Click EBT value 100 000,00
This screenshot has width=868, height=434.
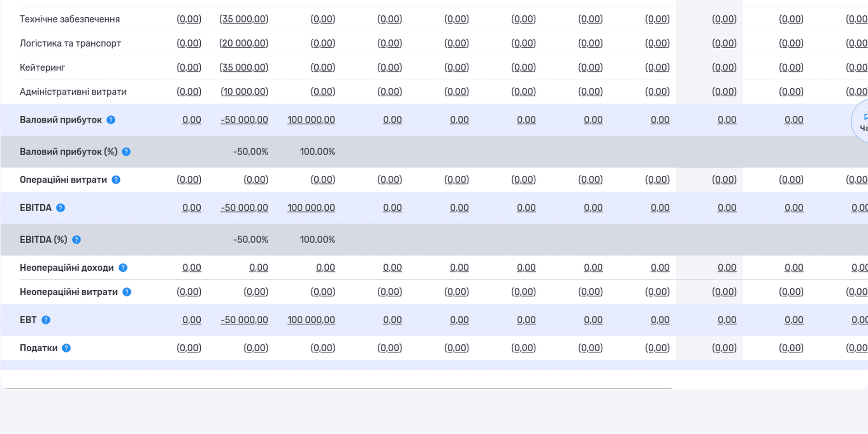[311, 320]
